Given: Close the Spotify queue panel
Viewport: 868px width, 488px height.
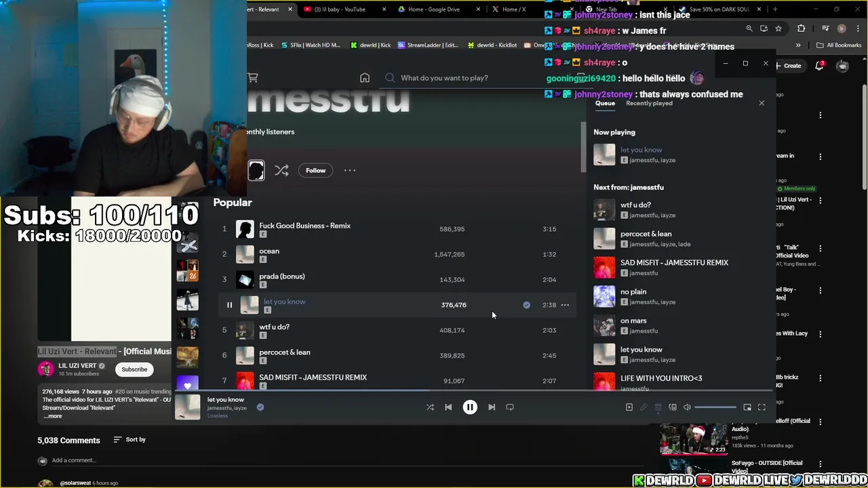Looking at the screenshot, I should pos(762,103).
